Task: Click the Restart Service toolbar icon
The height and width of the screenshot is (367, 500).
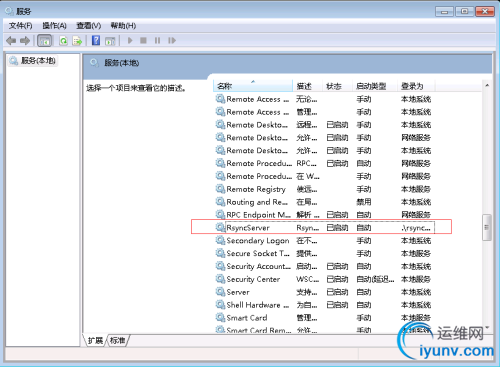Action: [x=172, y=41]
